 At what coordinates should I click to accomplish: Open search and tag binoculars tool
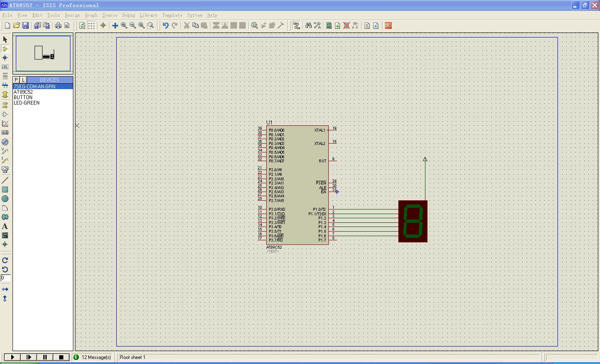click(308, 25)
